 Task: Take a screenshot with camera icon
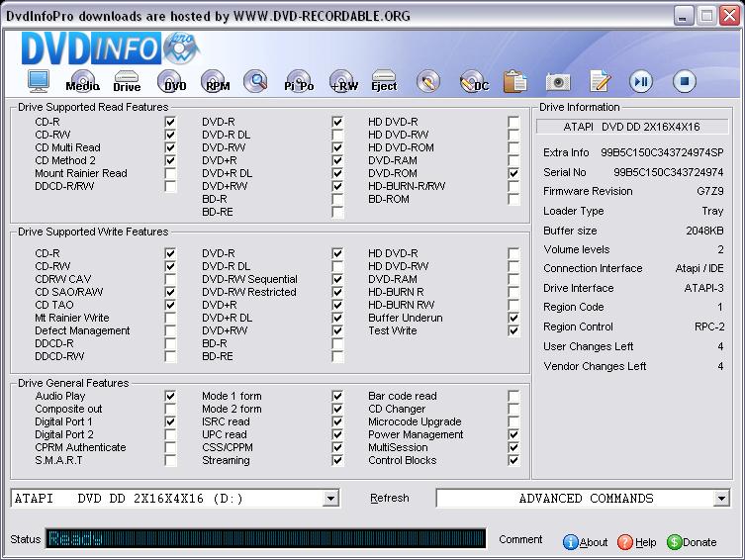click(x=558, y=82)
